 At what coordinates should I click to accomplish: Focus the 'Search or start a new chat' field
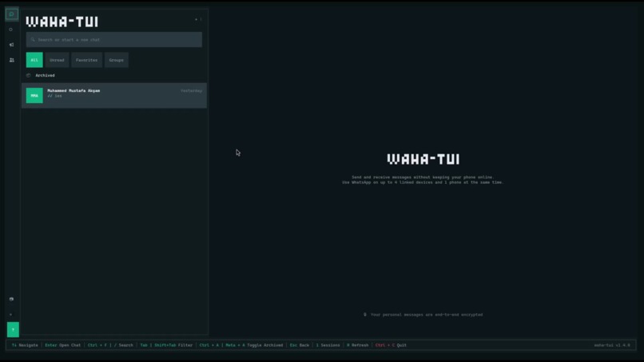coord(113,40)
